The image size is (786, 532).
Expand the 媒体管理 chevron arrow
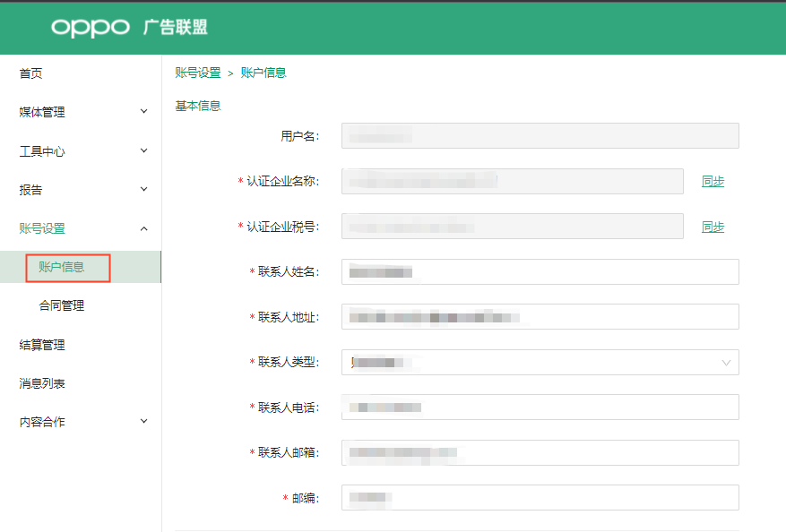coord(143,112)
